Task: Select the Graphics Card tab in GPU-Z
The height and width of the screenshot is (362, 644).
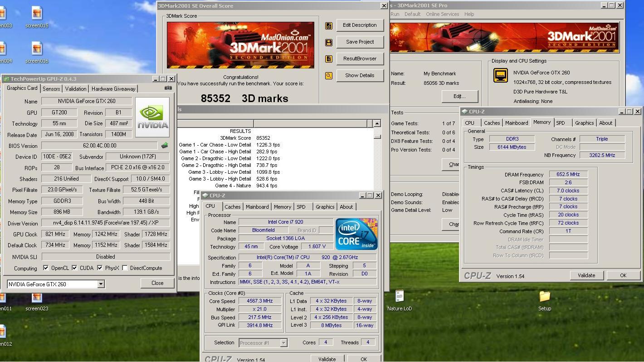Action: (22, 88)
